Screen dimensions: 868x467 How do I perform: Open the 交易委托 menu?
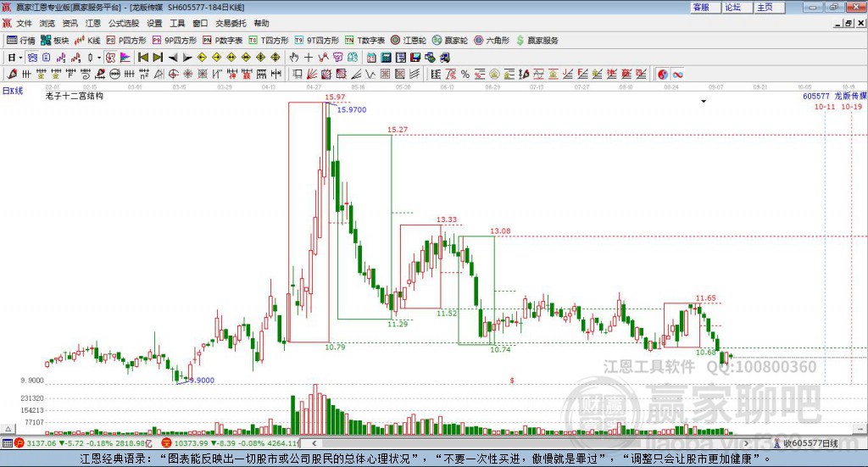tap(231, 23)
